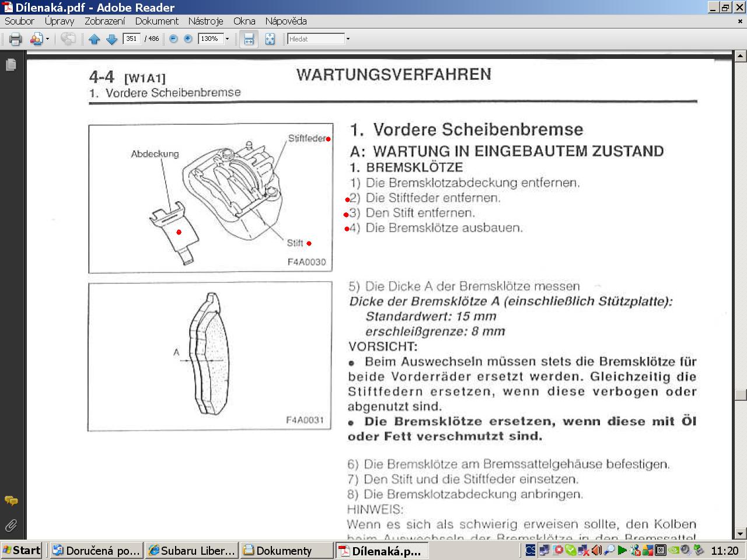Screen dimensions: 747x560
Task: Switch to the Subaru Liber... taskbar window
Action: click(x=191, y=550)
